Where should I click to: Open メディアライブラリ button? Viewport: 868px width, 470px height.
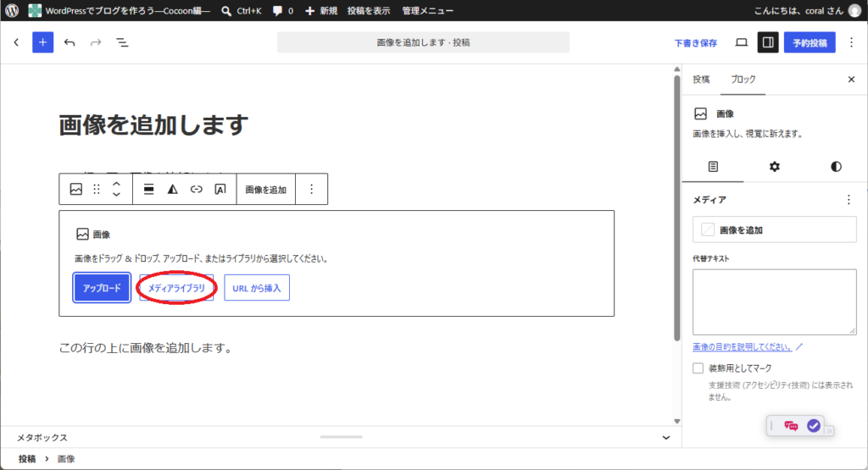tap(176, 288)
